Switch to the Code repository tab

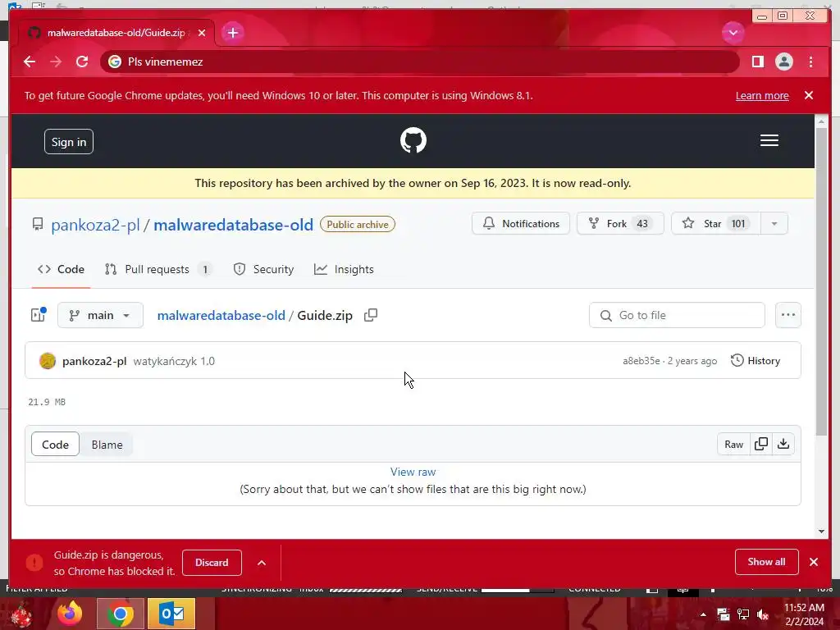61,269
